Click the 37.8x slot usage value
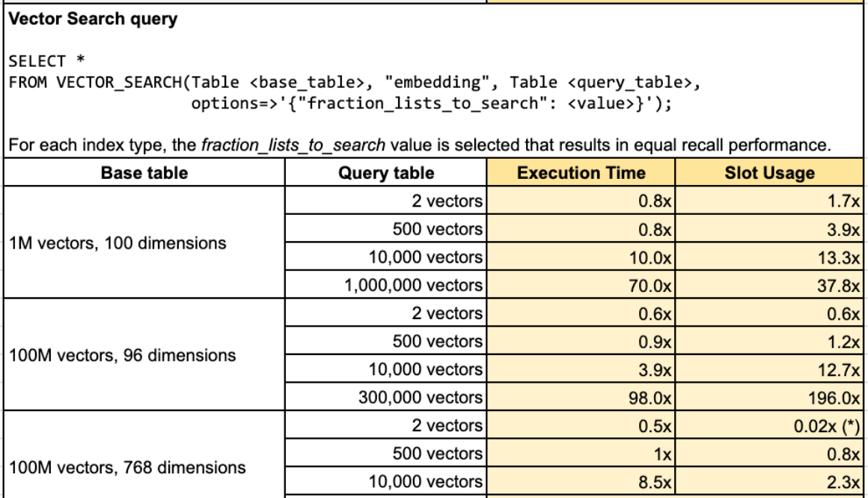Viewport: 868px width, 498px height. (x=837, y=285)
